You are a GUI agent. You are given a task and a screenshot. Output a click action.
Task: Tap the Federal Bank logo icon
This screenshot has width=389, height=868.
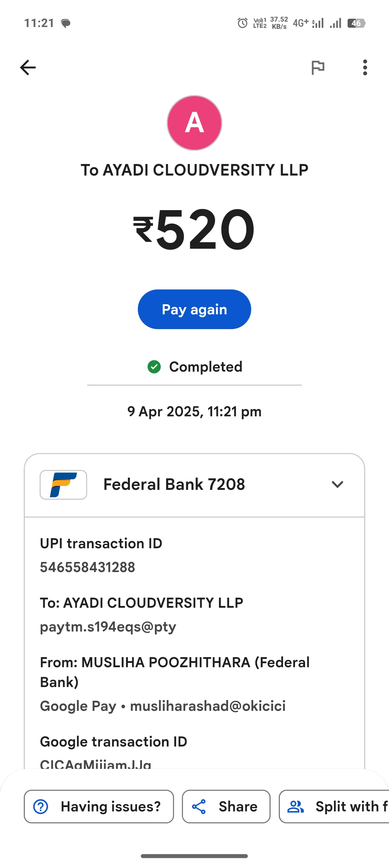click(63, 484)
